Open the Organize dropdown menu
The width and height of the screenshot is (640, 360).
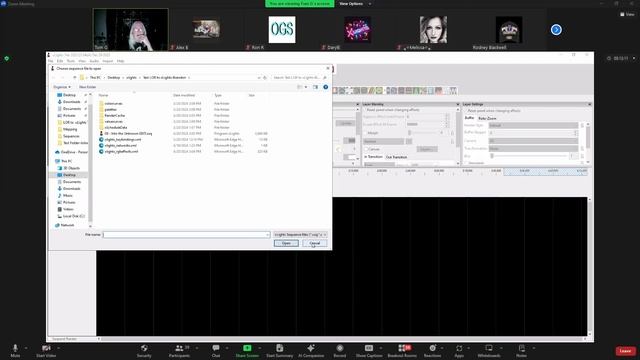click(62, 87)
